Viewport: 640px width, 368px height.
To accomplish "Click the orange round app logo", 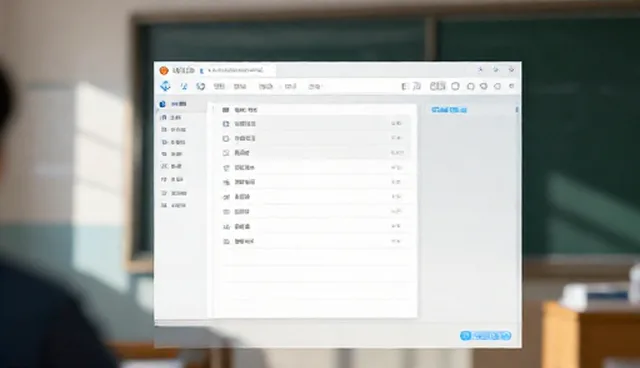I will pos(164,71).
